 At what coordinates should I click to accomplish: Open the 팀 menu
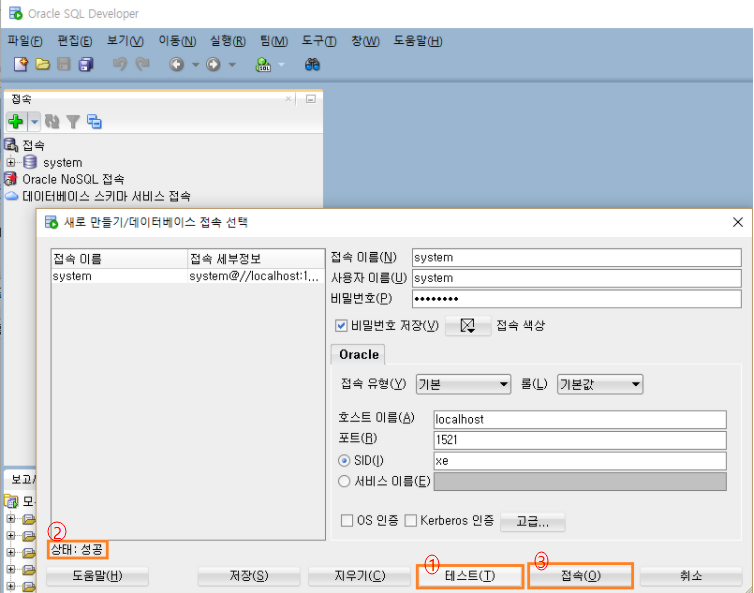click(274, 41)
